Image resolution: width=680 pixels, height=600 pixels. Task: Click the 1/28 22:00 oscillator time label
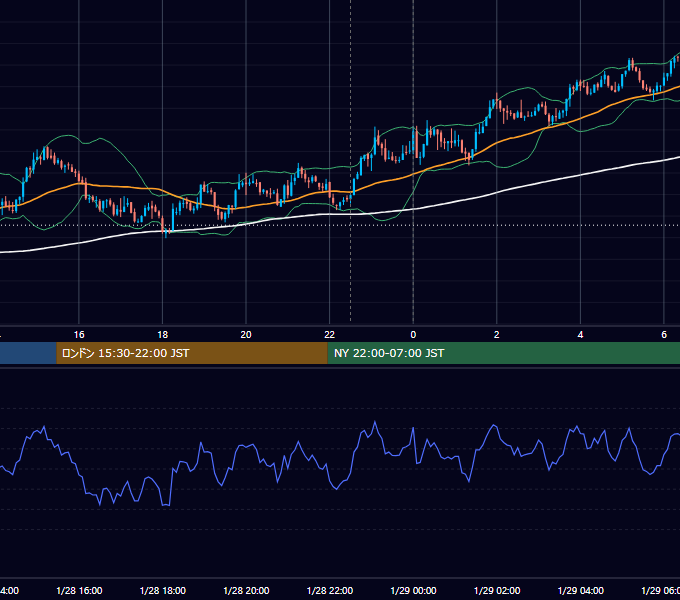[x=330, y=590]
